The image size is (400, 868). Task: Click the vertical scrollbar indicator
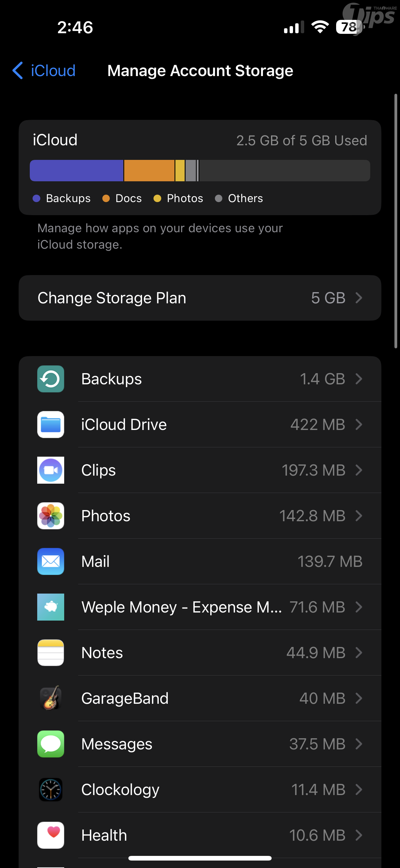tap(396, 221)
